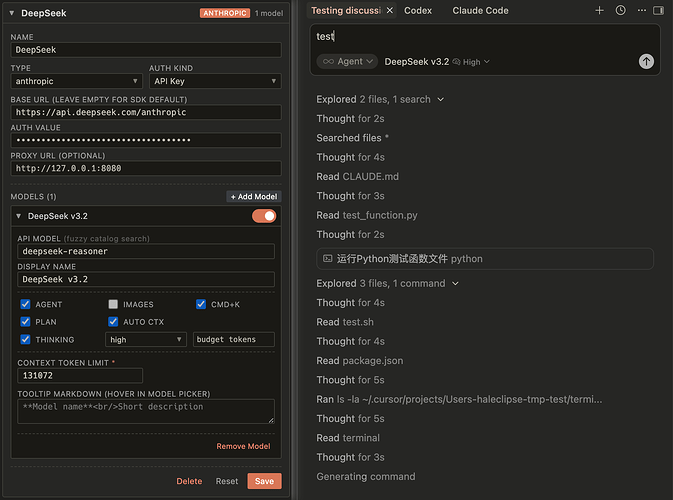Open the TYPE dropdown set to anthropic
Screen dimensions: 673x500
76,81
